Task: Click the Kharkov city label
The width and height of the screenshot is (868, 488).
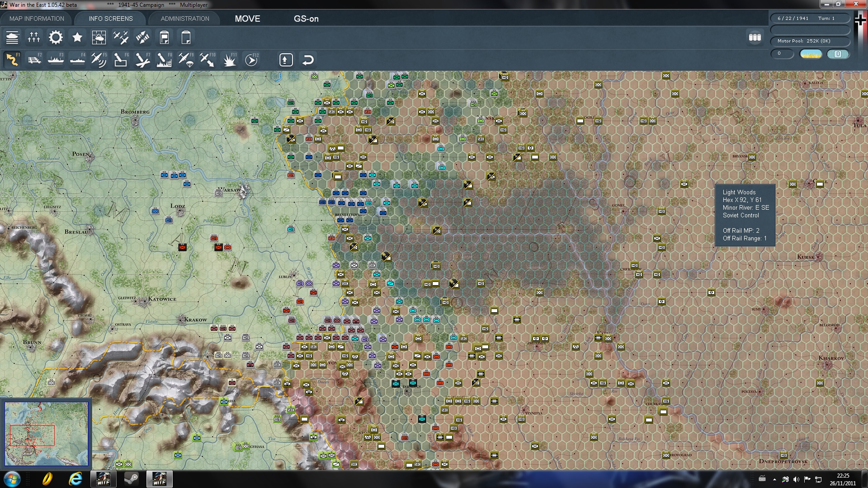Action: [x=831, y=358]
